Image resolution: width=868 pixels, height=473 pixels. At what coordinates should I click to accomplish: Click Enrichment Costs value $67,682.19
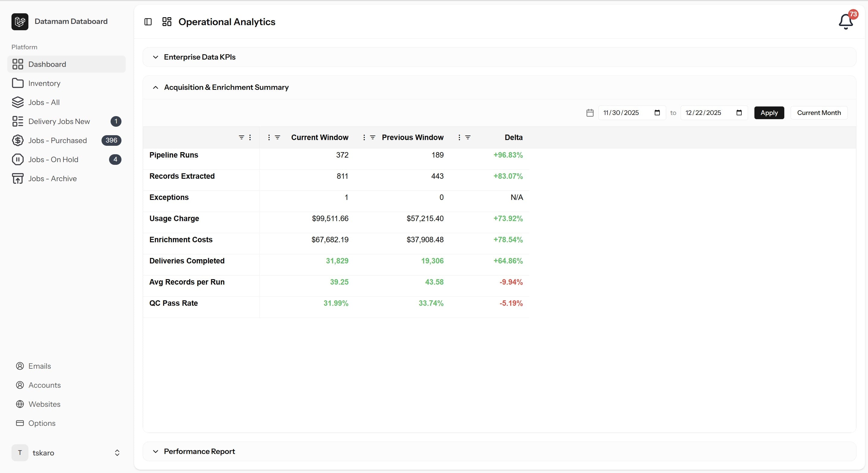(x=330, y=240)
